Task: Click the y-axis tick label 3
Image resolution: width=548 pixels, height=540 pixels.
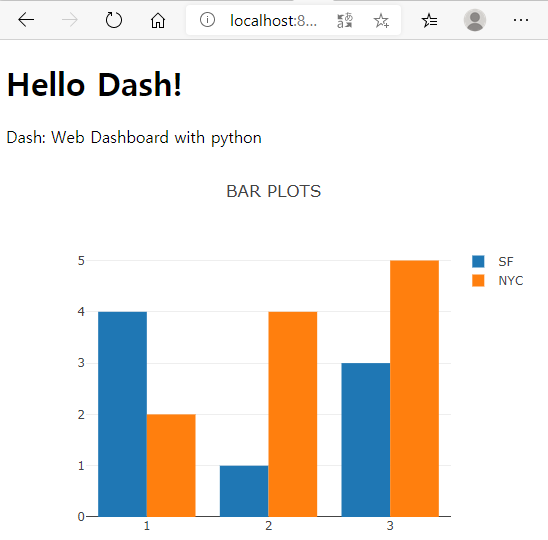Action: [x=81, y=363]
